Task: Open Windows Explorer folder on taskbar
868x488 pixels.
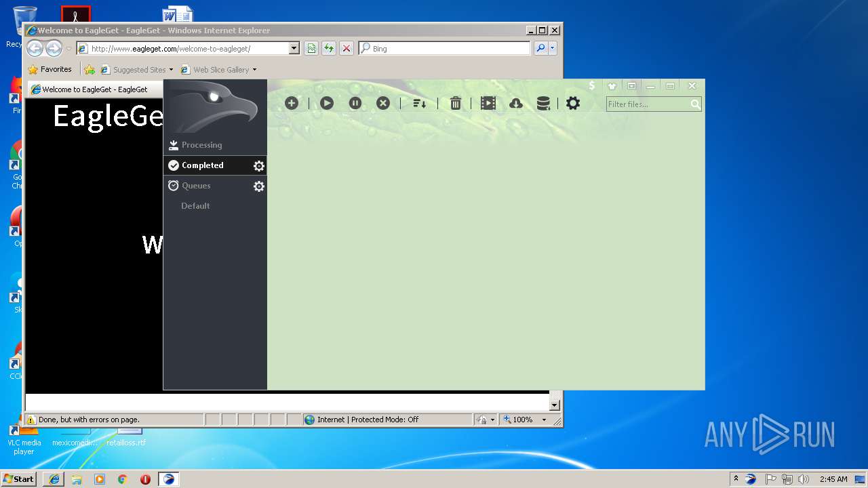Action: coord(77,479)
